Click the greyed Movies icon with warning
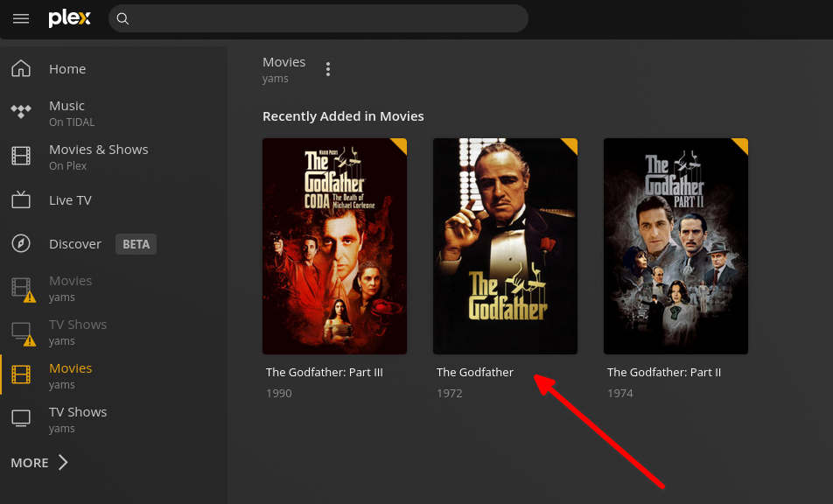 pyautogui.click(x=23, y=290)
